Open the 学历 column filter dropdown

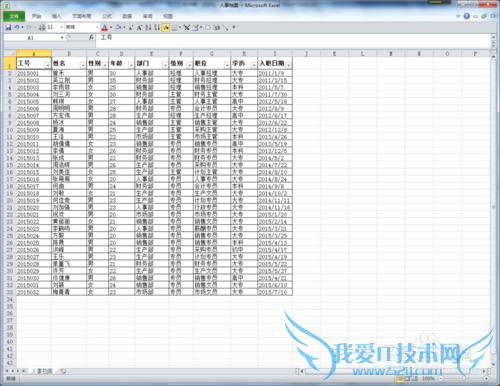[254, 65]
